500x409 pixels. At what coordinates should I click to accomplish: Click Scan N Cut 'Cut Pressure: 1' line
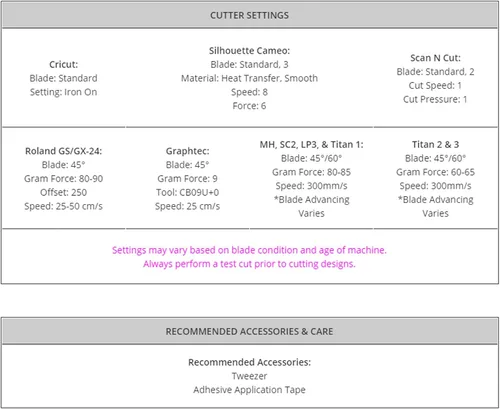point(435,99)
